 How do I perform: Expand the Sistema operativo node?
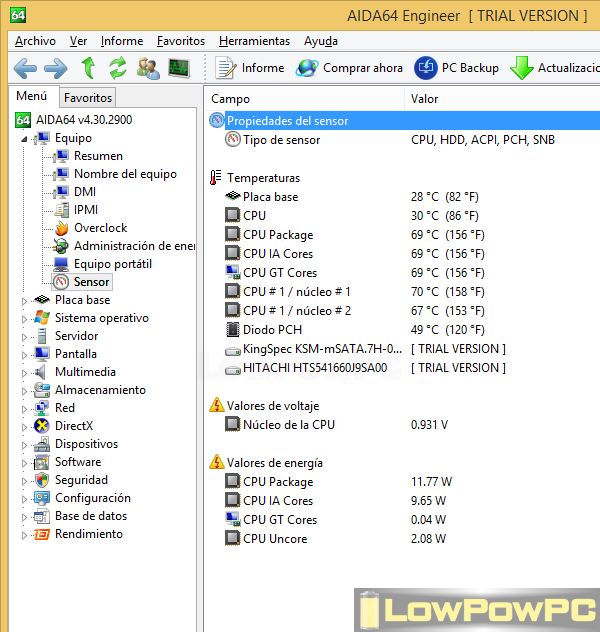(x=24, y=319)
